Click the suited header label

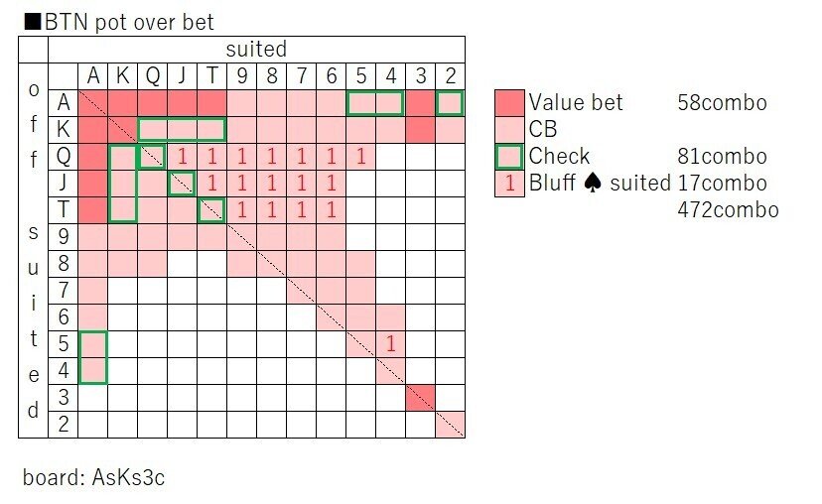click(256, 50)
